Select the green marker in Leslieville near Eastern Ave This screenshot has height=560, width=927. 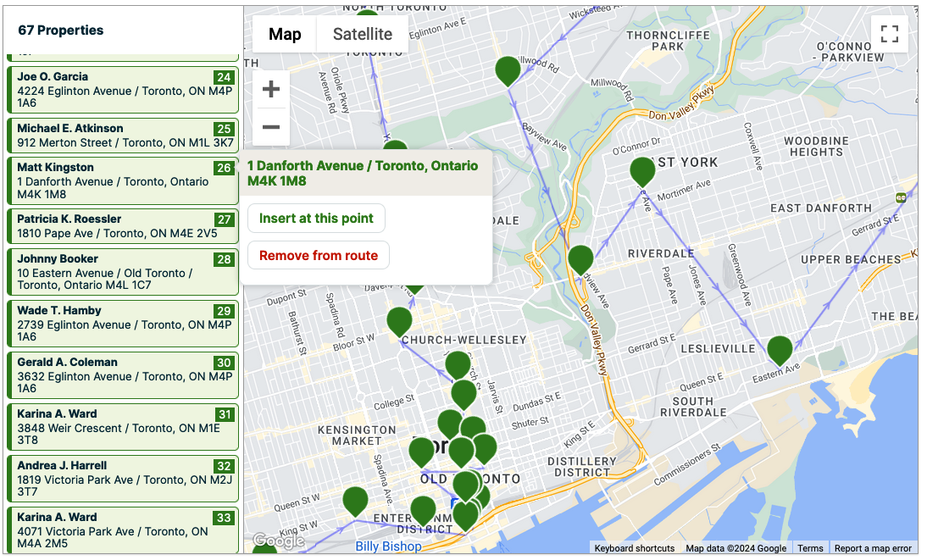click(779, 350)
